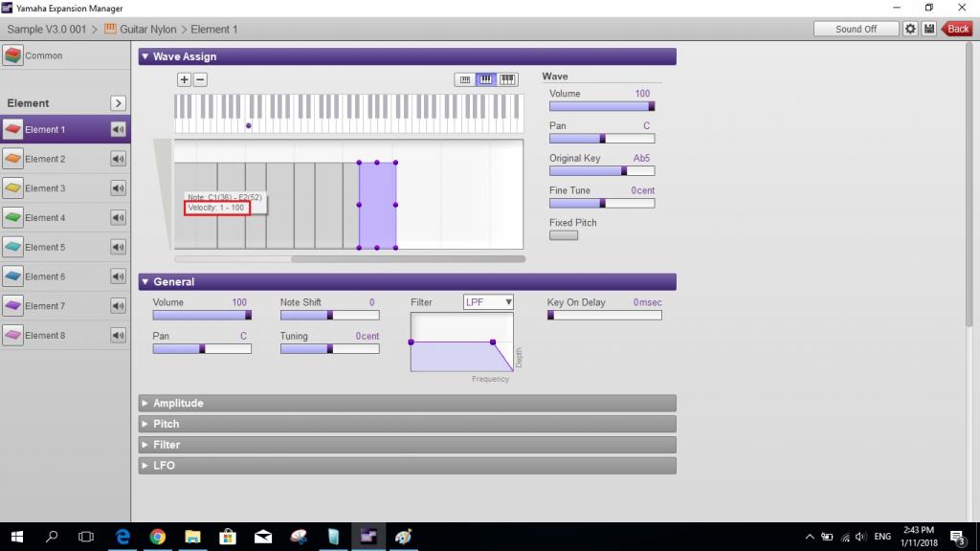
Task: Expand the LFO section
Action: click(x=408, y=466)
